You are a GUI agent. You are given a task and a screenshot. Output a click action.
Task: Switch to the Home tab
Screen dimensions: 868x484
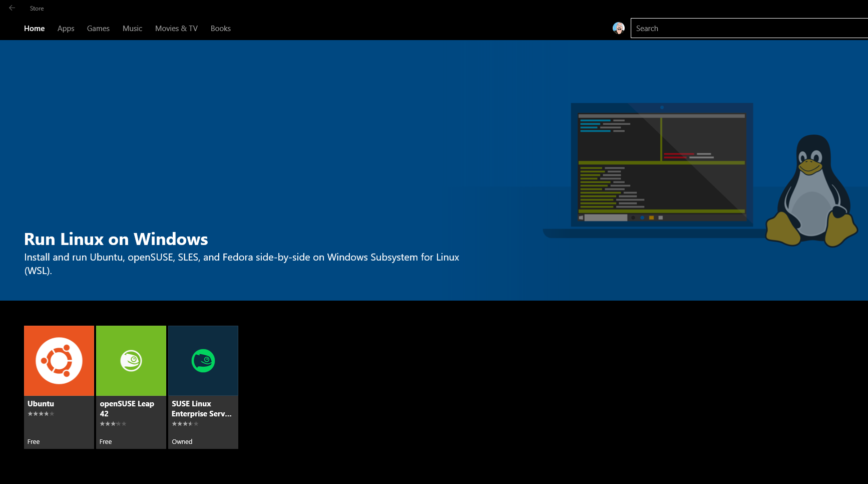[x=35, y=29]
